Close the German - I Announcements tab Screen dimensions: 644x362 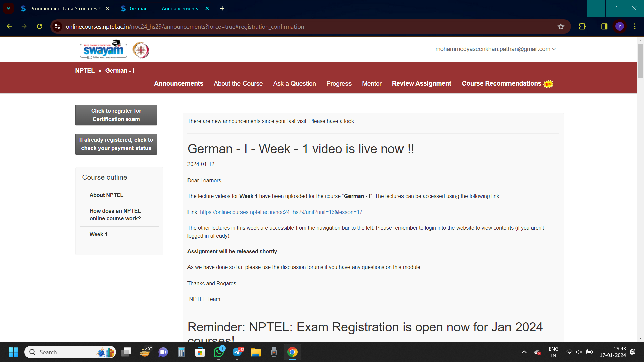coord(207,8)
